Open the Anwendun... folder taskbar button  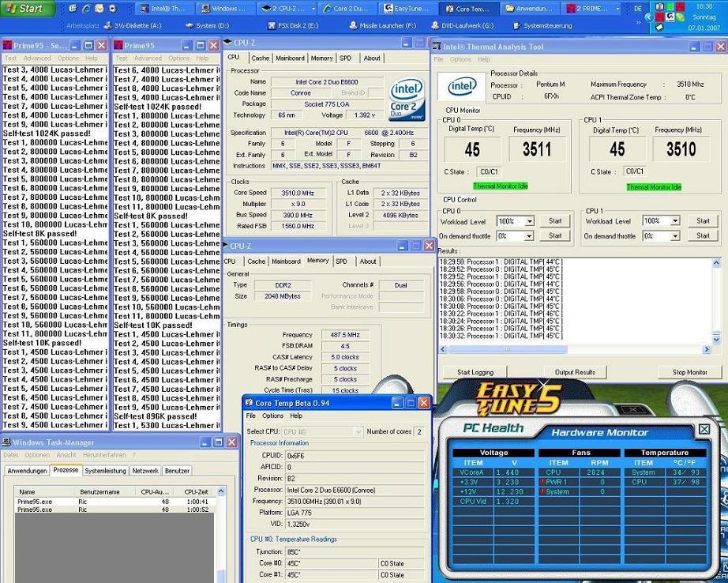click(530, 9)
